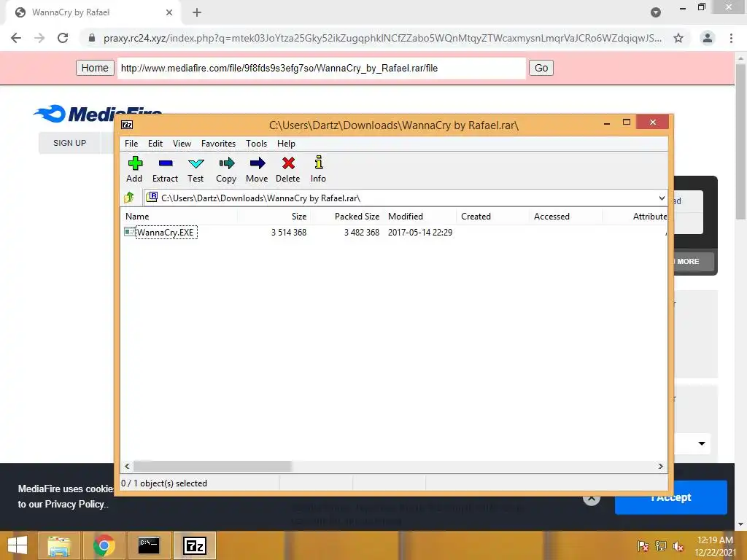Click status text 0 / 1 object(s) selected
This screenshot has height=560, width=747.
click(164, 483)
